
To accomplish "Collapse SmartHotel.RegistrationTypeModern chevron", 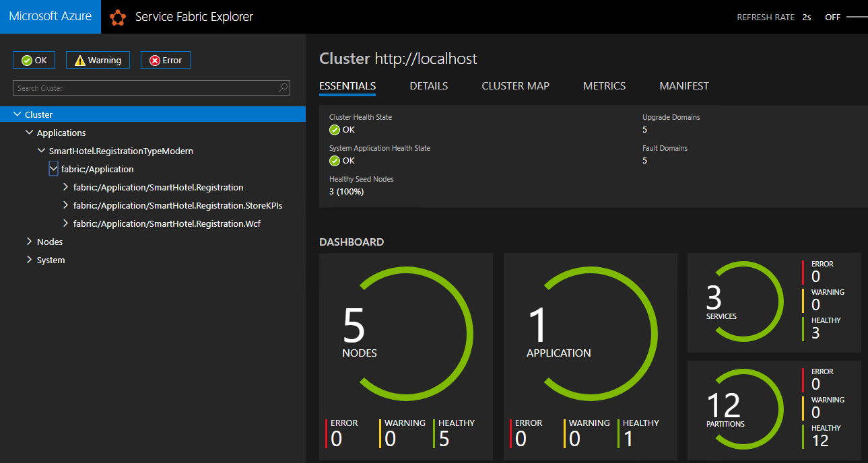I will click(x=41, y=151).
